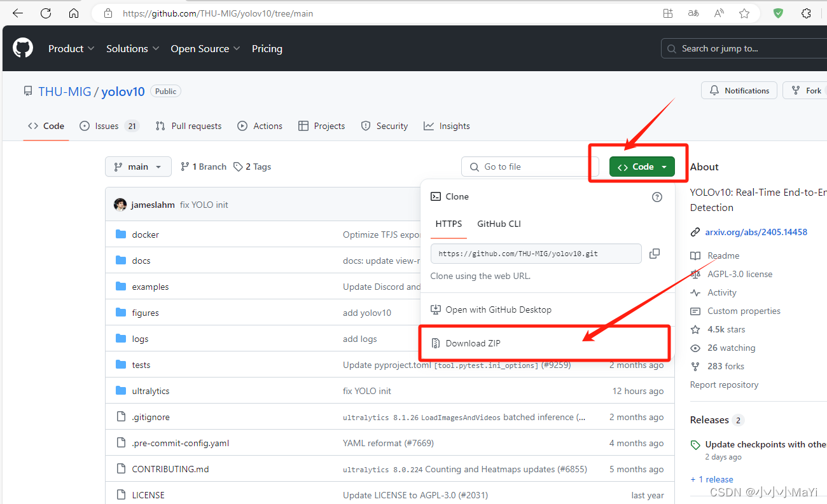827x504 pixels.
Task: Open the examples folder
Action: click(x=151, y=287)
